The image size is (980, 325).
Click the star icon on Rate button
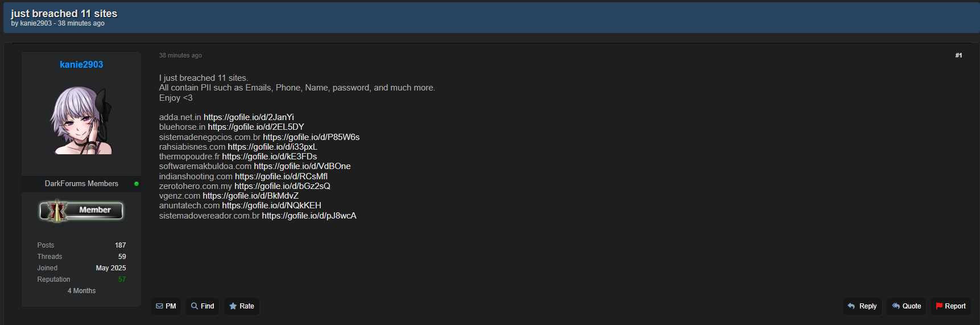click(x=233, y=306)
